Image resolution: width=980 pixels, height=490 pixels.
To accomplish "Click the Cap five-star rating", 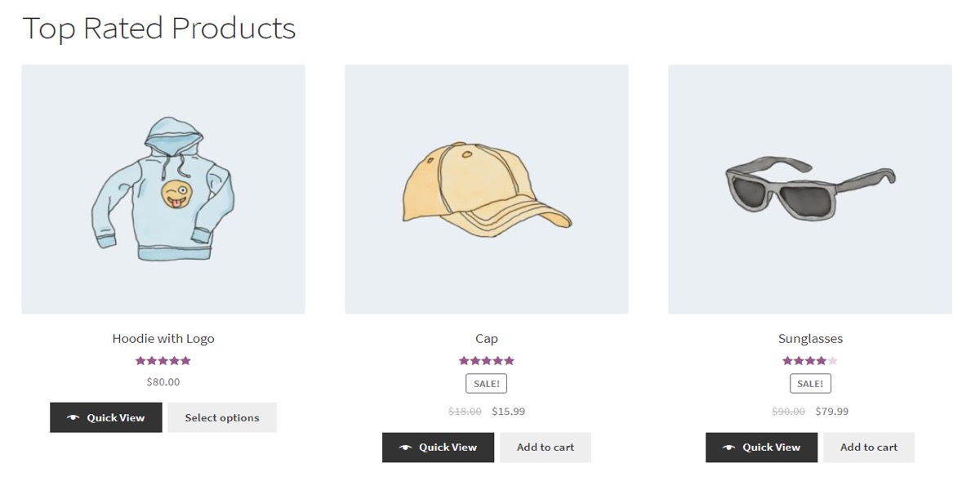I will (487, 360).
